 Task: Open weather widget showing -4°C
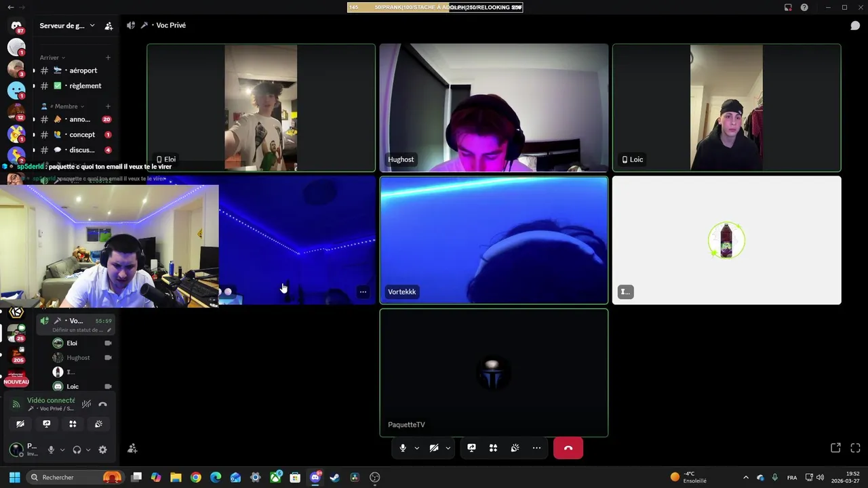(x=688, y=477)
